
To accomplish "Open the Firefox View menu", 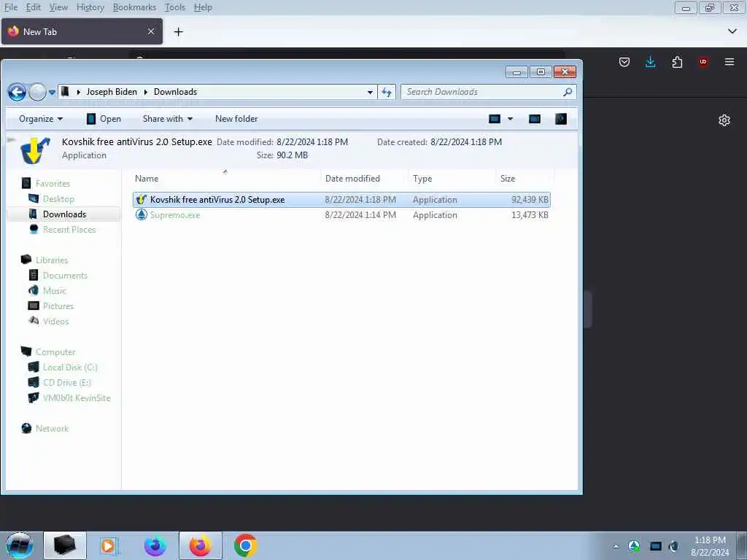I will click(58, 7).
